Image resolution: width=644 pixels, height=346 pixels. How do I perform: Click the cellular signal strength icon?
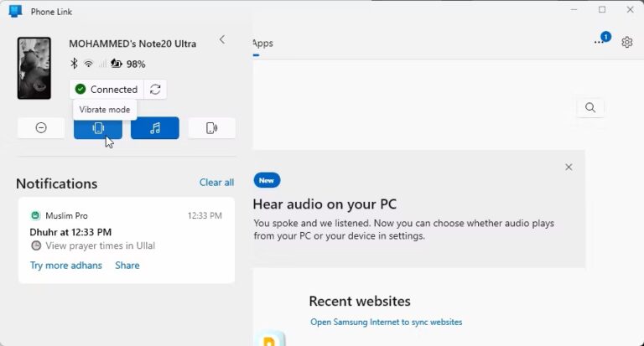(x=102, y=64)
